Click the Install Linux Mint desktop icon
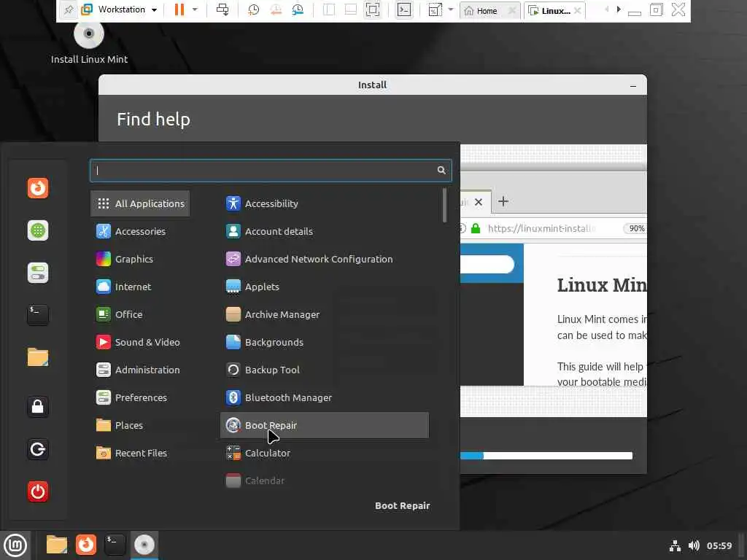Viewport: 747px width, 560px height. pyautogui.click(x=89, y=44)
